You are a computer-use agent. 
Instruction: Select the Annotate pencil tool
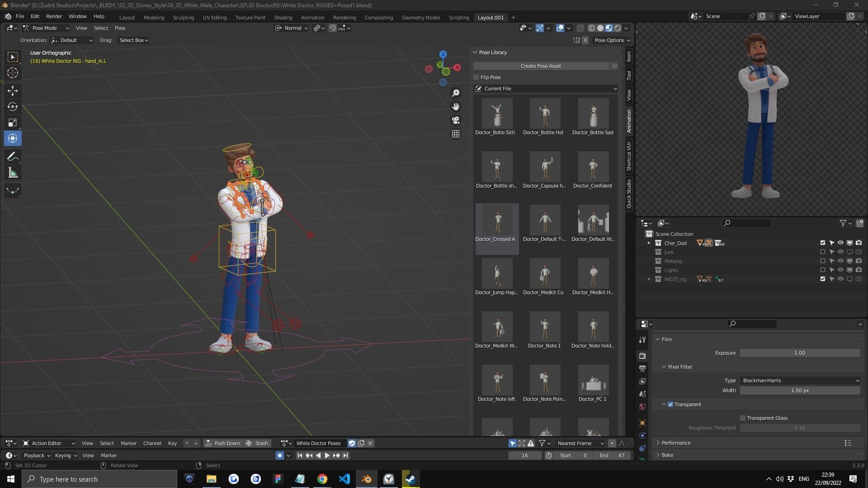pos(13,156)
